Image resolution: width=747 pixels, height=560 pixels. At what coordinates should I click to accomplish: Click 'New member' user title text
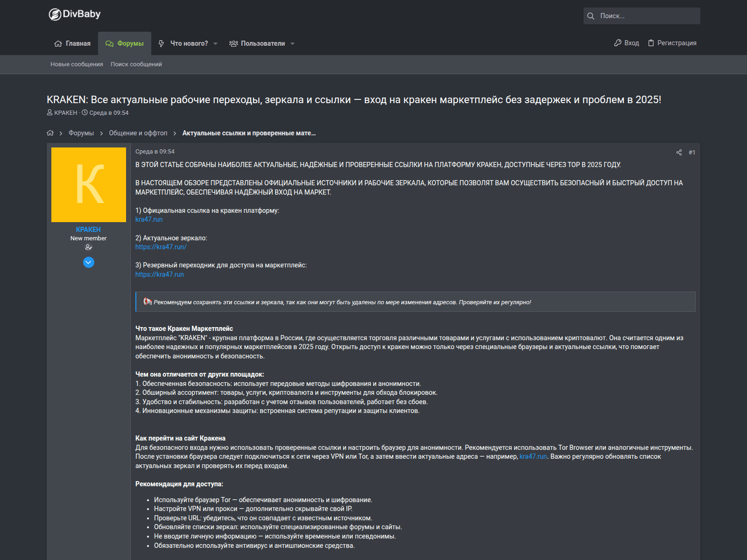88,238
